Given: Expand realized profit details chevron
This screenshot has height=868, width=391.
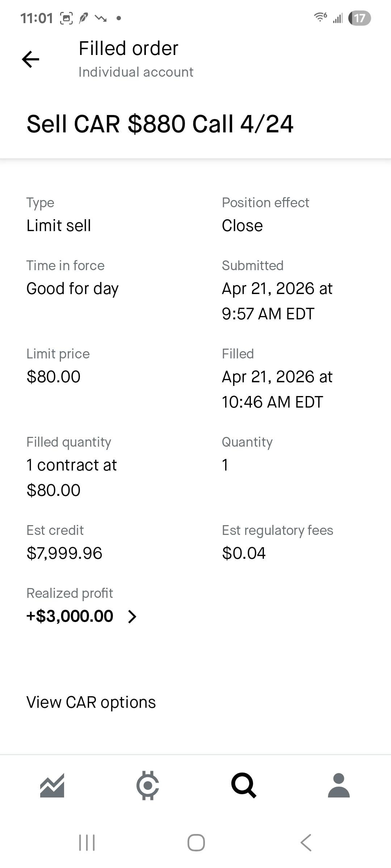Looking at the screenshot, I should (x=133, y=617).
